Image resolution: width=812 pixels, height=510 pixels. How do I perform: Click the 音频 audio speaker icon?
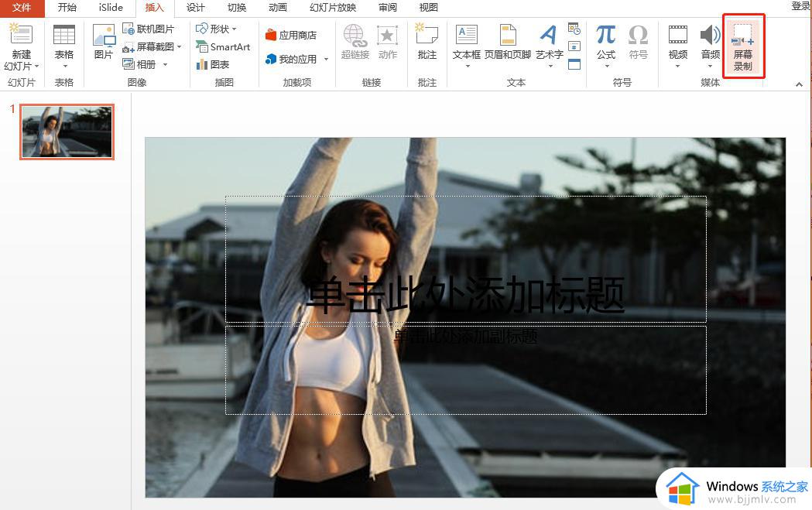click(710, 35)
